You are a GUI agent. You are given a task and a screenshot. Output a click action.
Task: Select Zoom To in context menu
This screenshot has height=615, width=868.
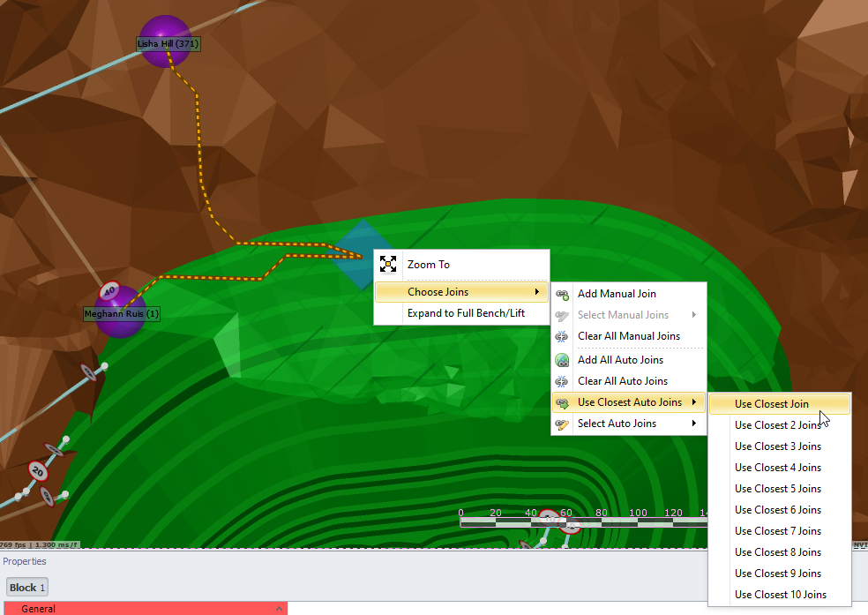461,265
